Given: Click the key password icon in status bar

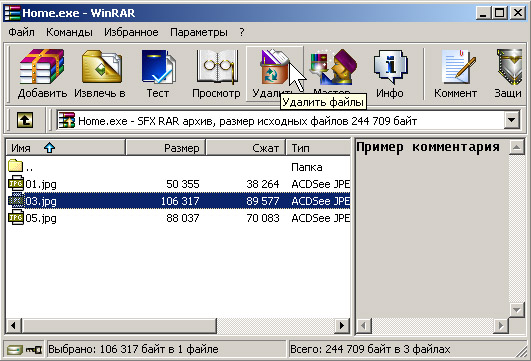Looking at the screenshot, I should tap(34, 349).
